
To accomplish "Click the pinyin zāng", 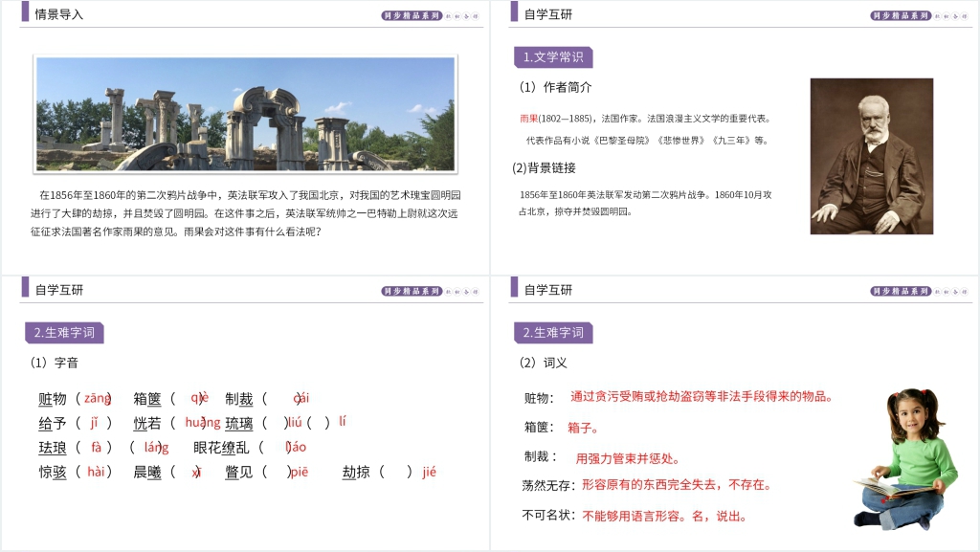I will point(98,398).
